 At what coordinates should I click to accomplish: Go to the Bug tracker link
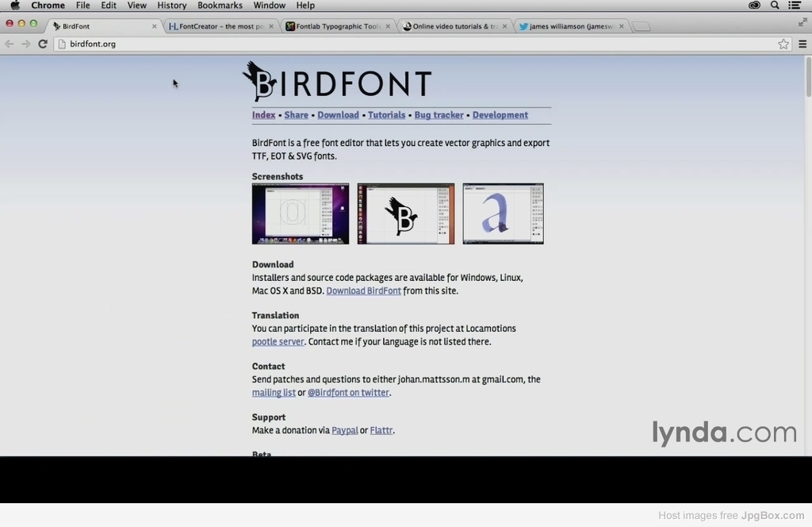point(439,115)
